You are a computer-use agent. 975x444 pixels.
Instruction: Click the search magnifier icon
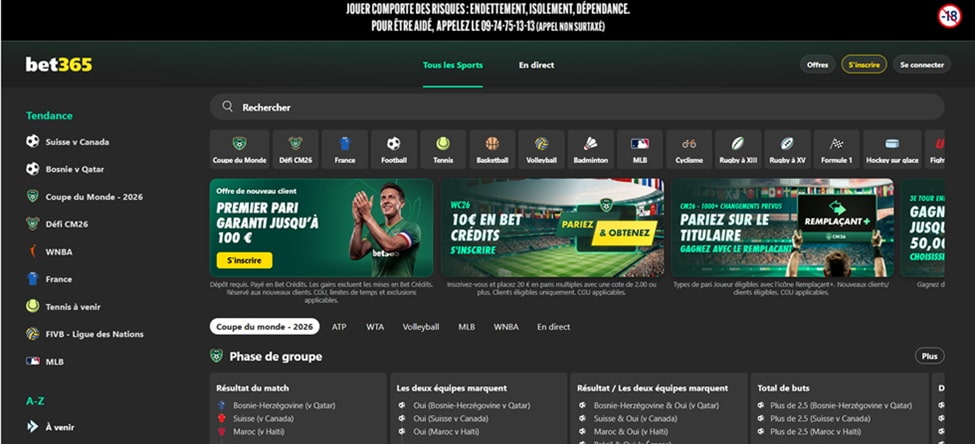pyautogui.click(x=228, y=107)
